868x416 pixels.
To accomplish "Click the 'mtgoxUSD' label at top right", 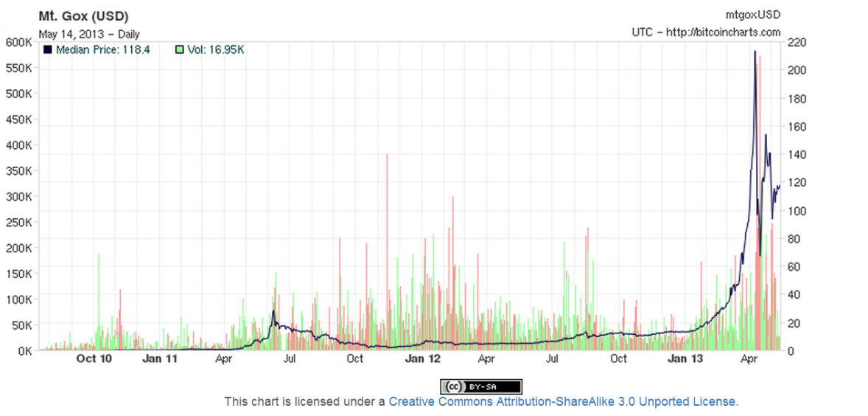I will point(753,15).
